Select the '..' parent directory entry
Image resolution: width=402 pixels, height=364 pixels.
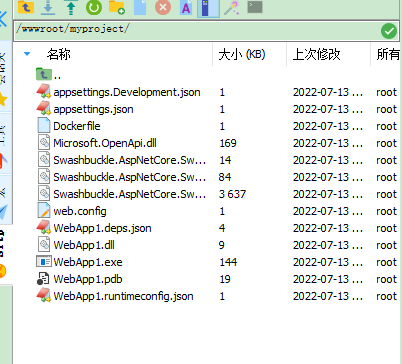[57, 77]
